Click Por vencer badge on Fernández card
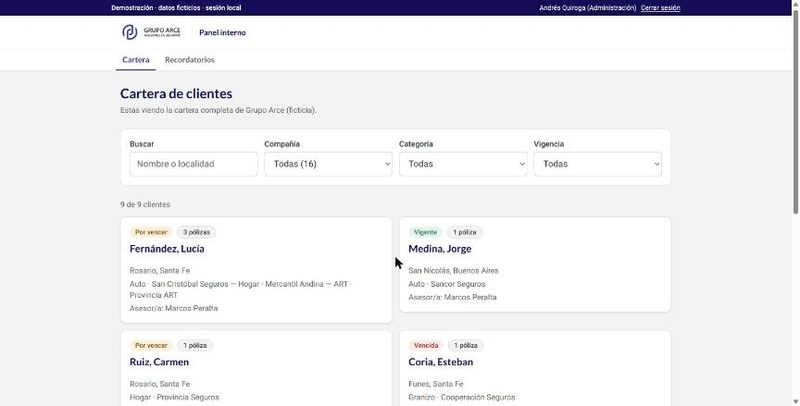This screenshot has height=406, width=800. pyautogui.click(x=151, y=232)
